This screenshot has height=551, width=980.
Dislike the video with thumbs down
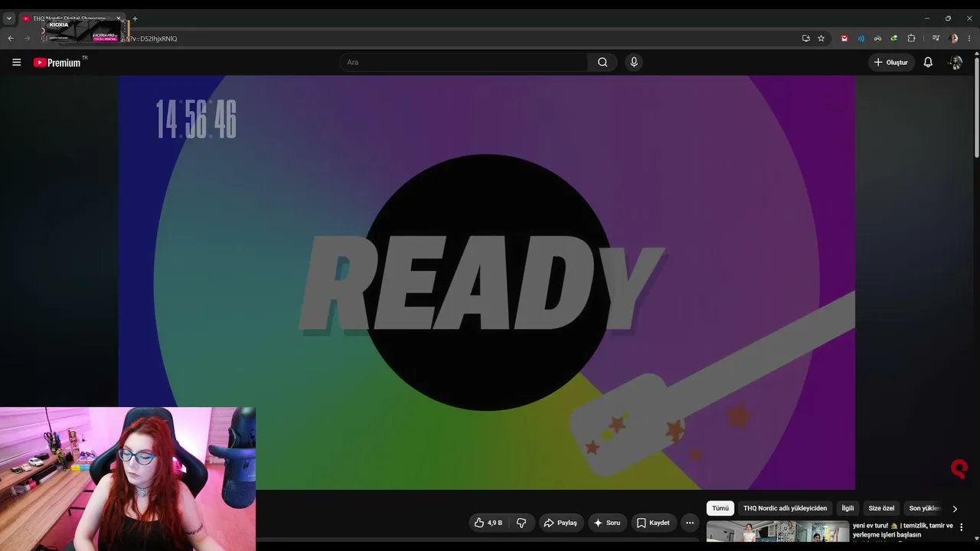[x=521, y=523]
